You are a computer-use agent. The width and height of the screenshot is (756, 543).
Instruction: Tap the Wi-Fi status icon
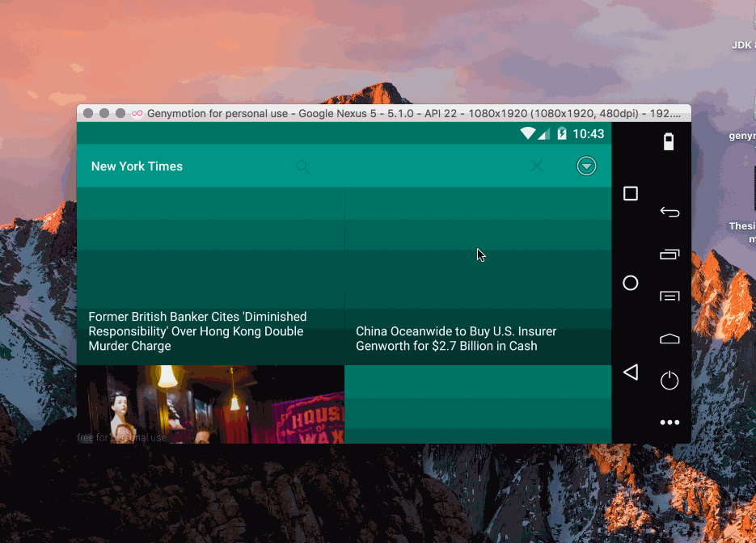point(528,133)
